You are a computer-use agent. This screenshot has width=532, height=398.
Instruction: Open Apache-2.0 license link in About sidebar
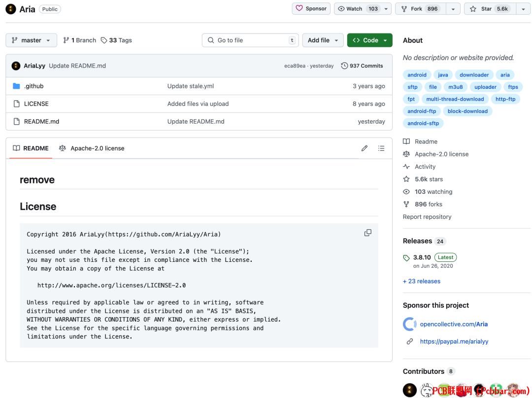click(x=436, y=154)
